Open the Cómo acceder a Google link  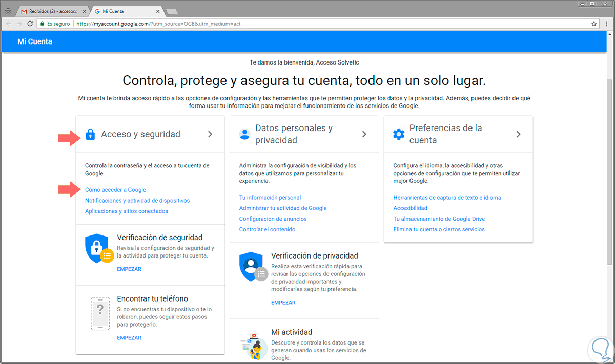(115, 190)
